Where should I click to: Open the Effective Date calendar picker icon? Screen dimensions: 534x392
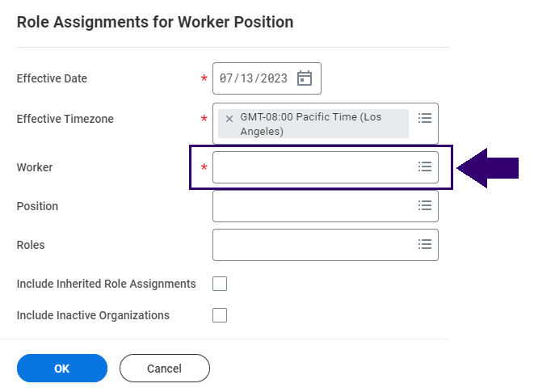point(304,78)
